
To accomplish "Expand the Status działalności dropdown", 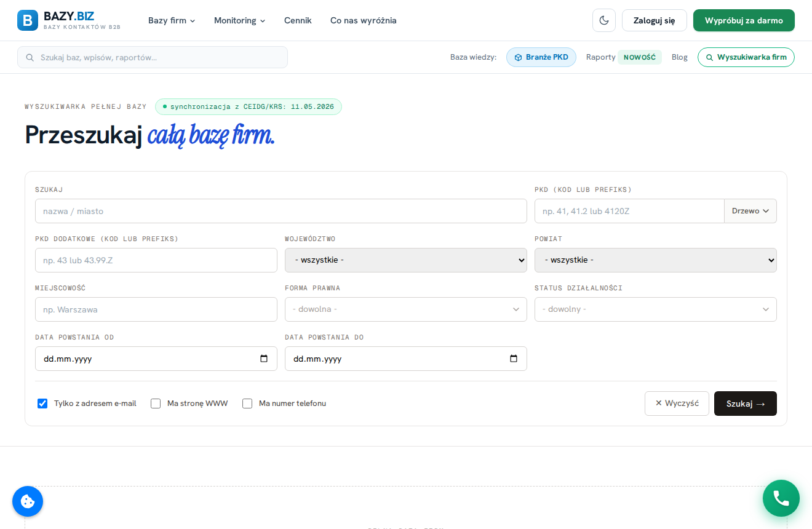I will (x=656, y=309).
